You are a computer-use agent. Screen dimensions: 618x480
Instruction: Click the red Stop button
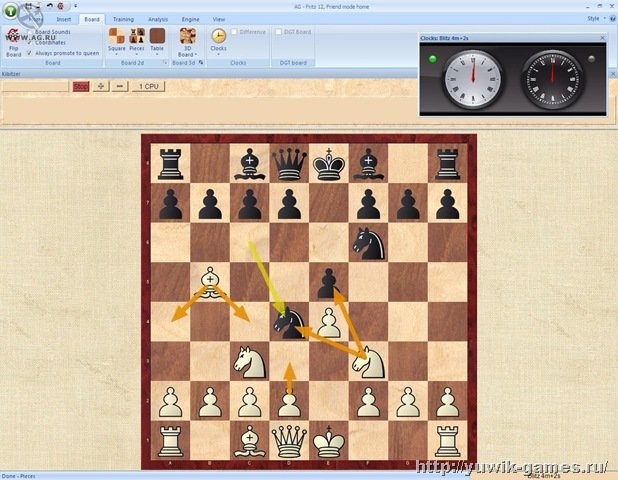[81, 86]
